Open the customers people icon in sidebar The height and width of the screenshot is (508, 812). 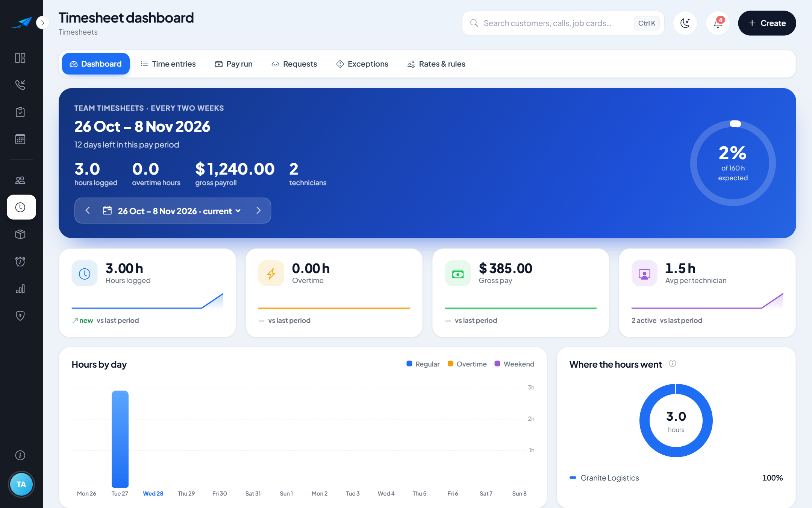tap(20, 180)
